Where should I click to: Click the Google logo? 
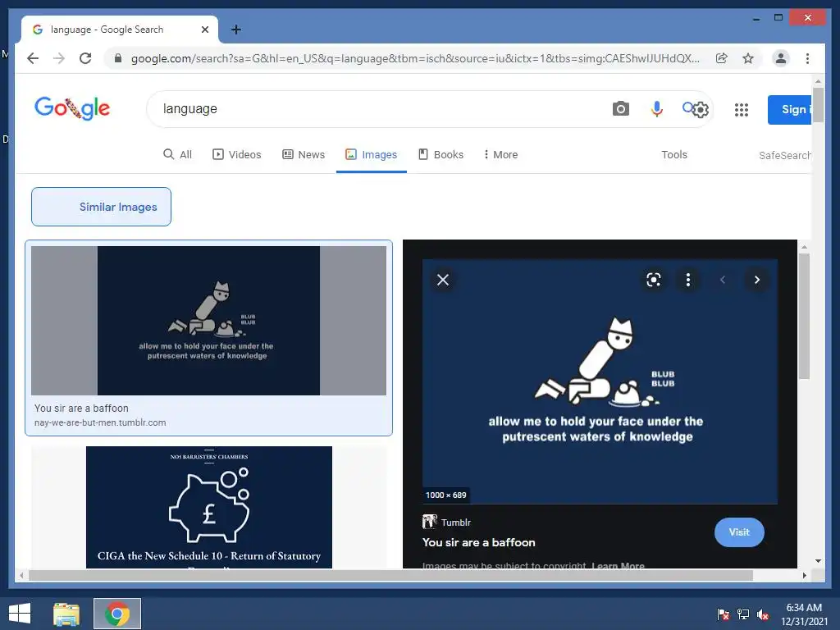pos(72,108)
